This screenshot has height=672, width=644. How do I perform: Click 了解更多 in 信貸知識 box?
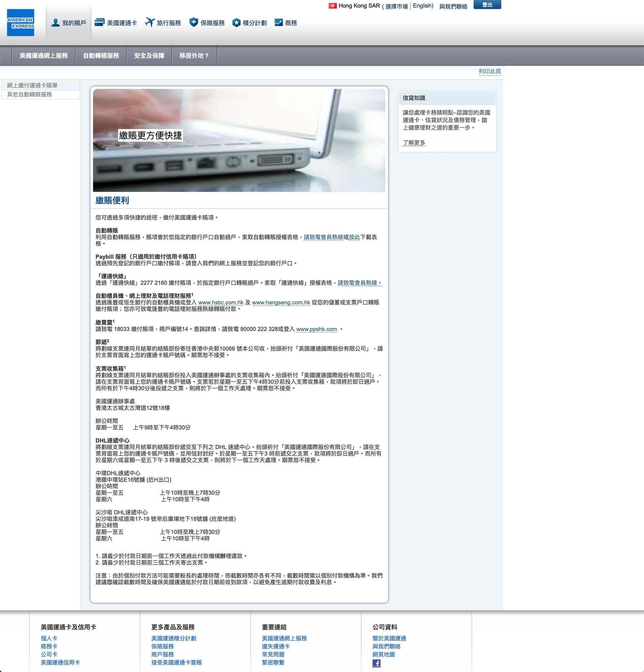pos(414,142)
